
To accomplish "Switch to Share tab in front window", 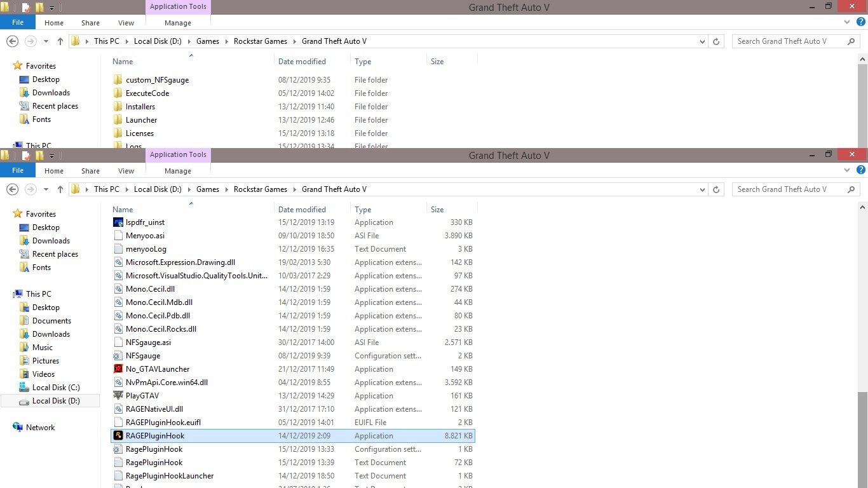I will coord(90,171).
